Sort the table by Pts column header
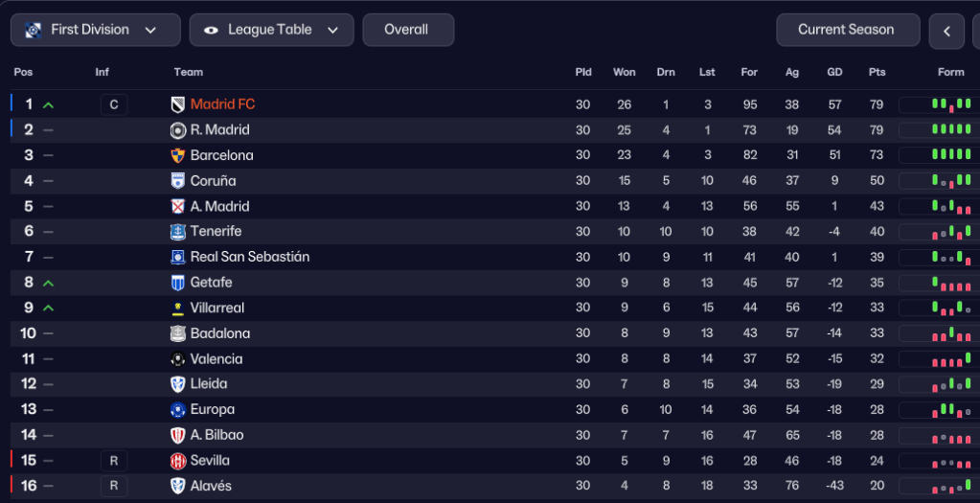This screenshot has height=503, width=980. point(877,72)
